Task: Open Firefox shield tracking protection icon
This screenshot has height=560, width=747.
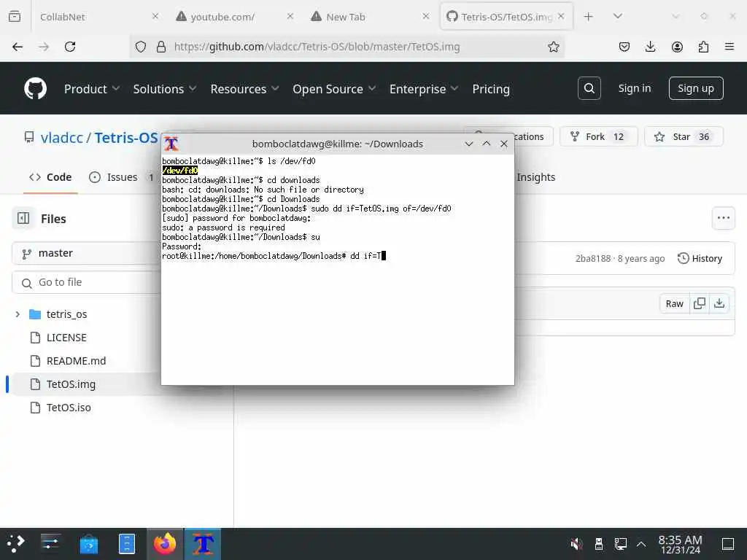Action: click(x=141, y=47)
